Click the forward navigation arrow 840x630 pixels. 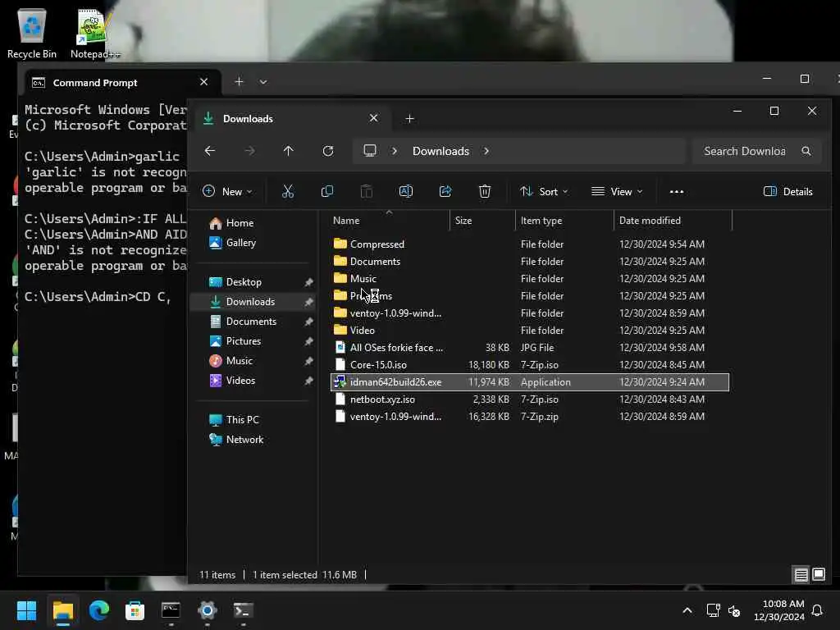pyautogui.click(x=249, y=151)
